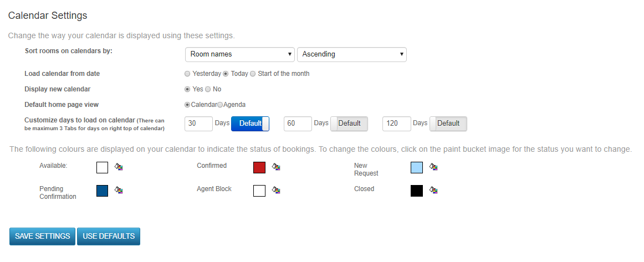The image size is (644, 262).
Task: Toggle Default switch for 60 days
Action: pyautogui.click(x=349, y=124)
